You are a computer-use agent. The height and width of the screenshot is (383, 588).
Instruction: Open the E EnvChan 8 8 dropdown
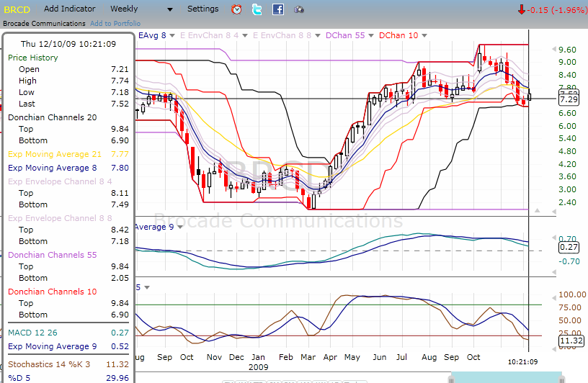(318, 35)
